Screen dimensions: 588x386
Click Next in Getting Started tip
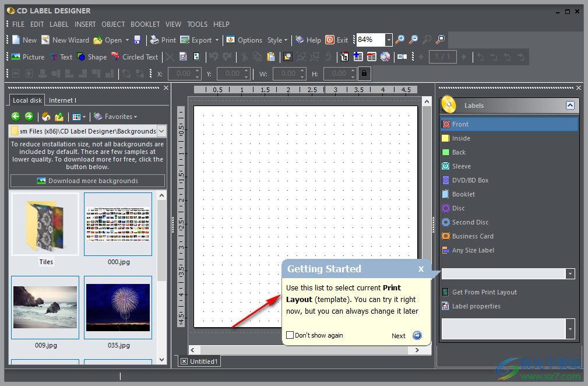(407, 335)
